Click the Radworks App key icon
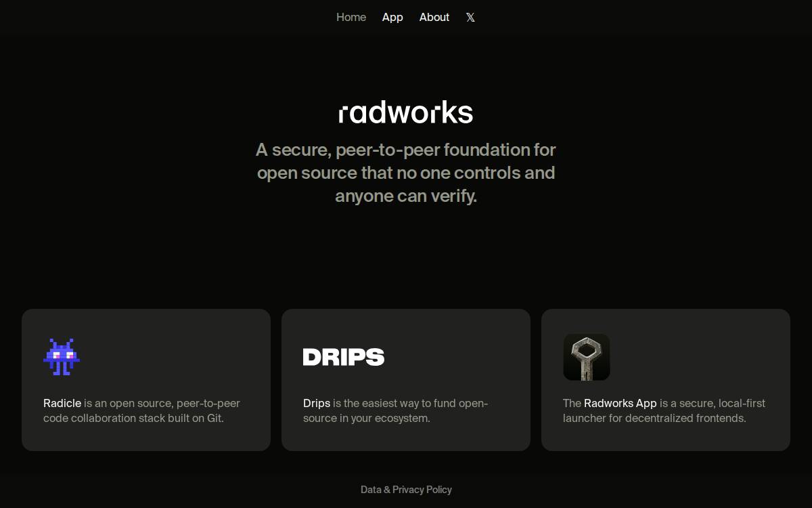Screen dimensions: 812x508 pyautogui.click(x=587, y=357)
